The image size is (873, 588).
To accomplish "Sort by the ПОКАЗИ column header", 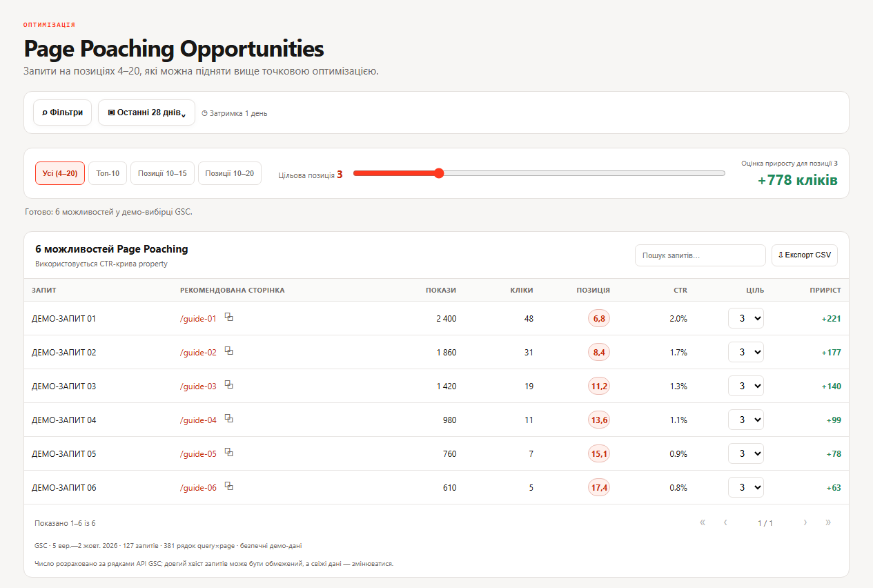I will pyautogui.click(x=441, y=290).
